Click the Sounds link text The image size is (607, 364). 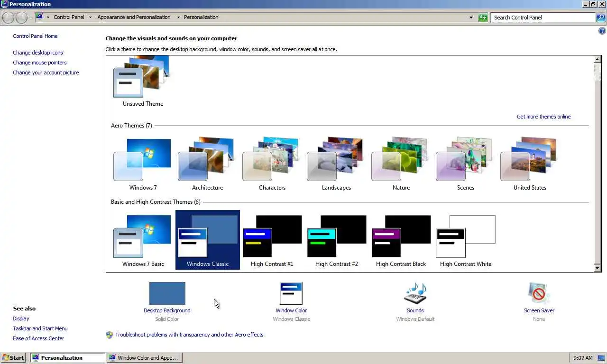tap(415, 310)
